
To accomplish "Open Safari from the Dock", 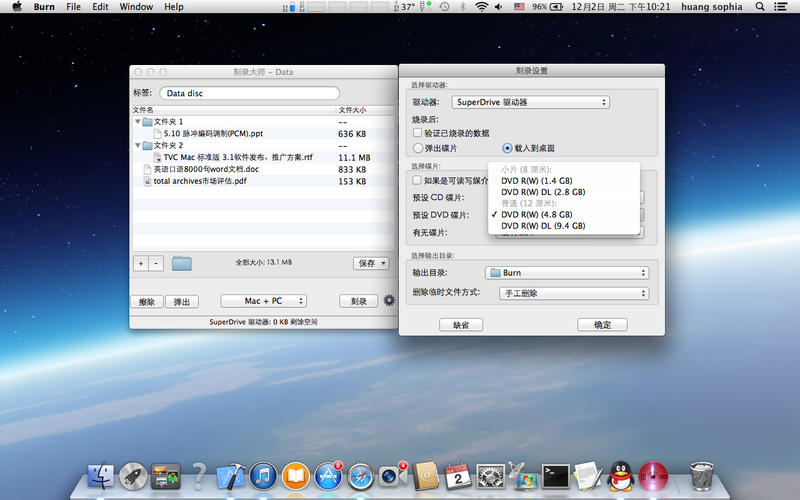I will 360,476.
